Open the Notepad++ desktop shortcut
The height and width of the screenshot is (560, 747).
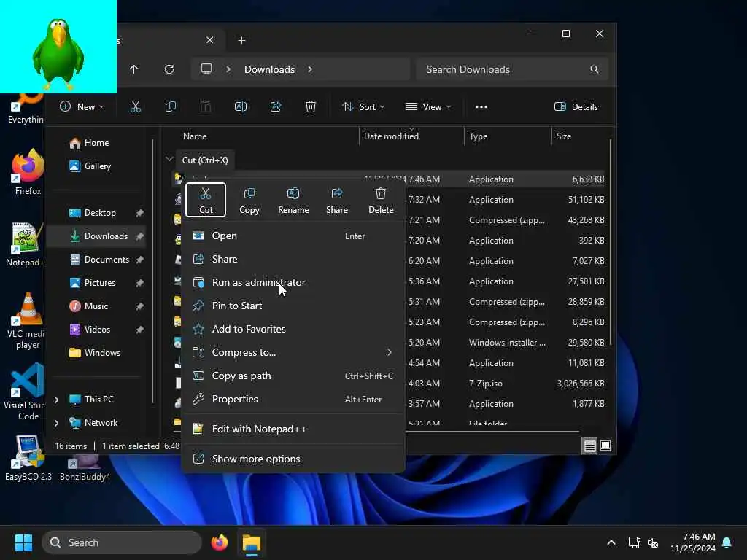point(26,244)
